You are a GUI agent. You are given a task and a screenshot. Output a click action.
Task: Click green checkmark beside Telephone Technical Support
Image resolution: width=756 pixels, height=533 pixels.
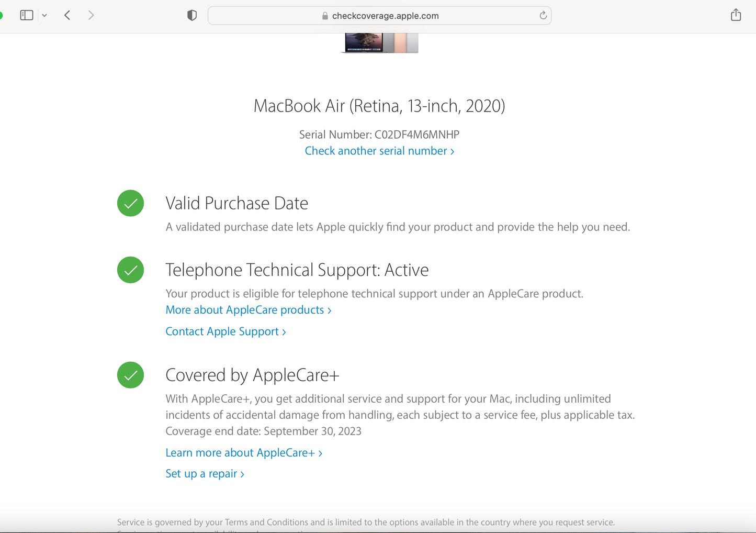click(x=130, y=270)
